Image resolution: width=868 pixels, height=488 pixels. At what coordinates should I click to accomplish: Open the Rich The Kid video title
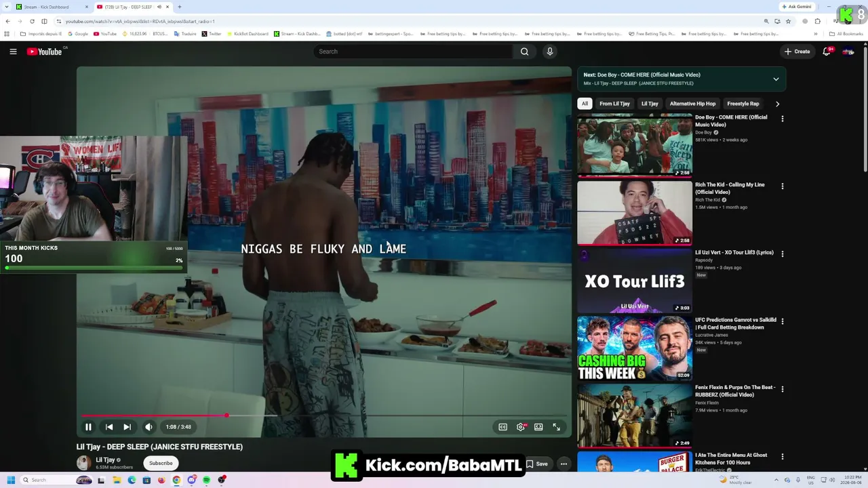click(x=730, y=188)
